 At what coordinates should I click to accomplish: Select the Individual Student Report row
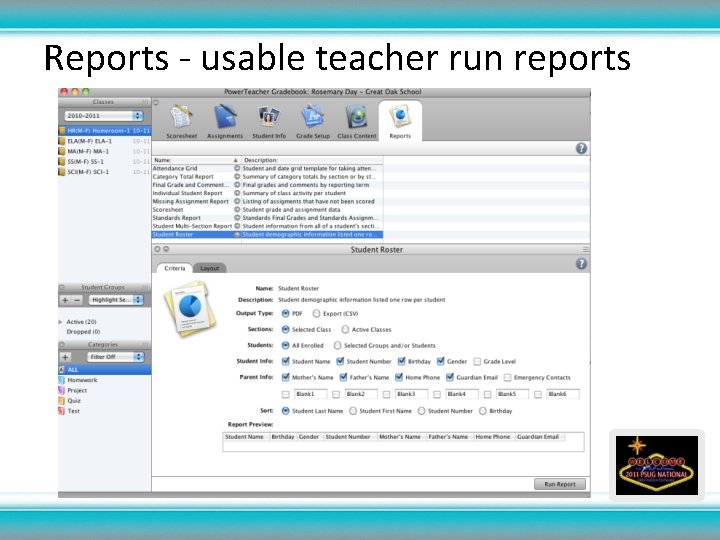click(x=267, y=193)
